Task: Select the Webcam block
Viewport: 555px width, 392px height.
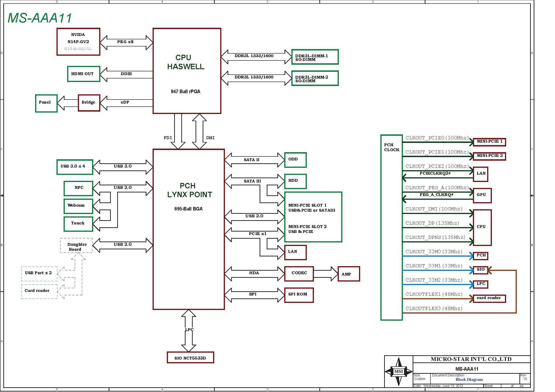Action: 78,206
